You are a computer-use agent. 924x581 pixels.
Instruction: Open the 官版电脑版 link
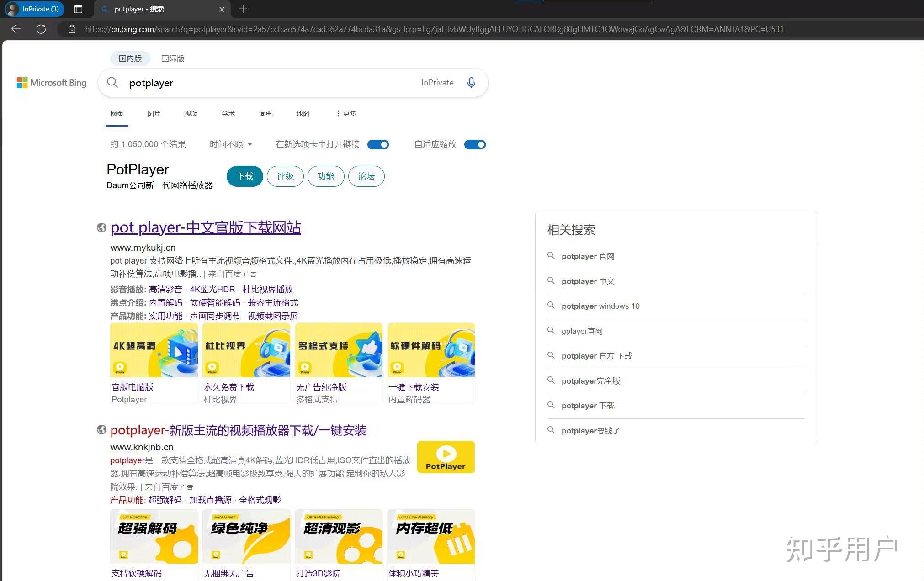point(133,387)
